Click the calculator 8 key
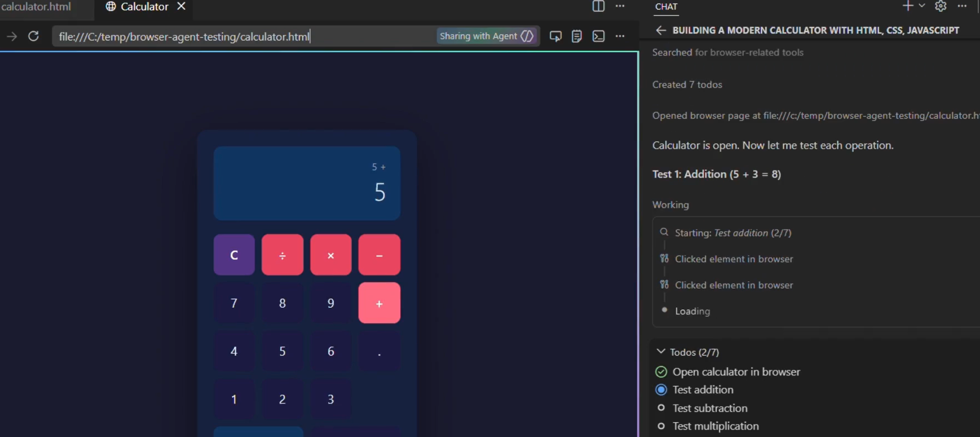This screenshot has height=437, width=980. 282,303
